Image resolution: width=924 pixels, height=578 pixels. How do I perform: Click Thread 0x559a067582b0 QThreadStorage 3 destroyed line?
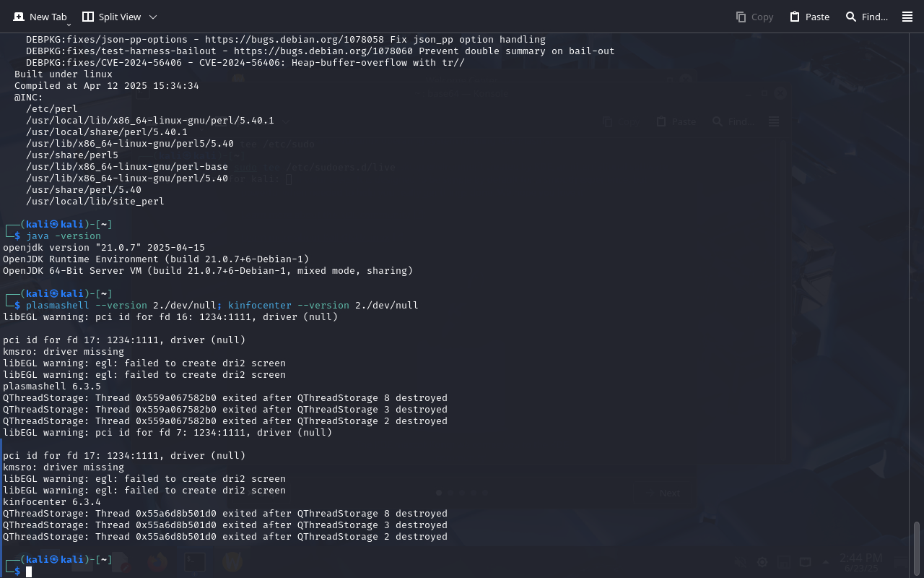tap(225, 410)
